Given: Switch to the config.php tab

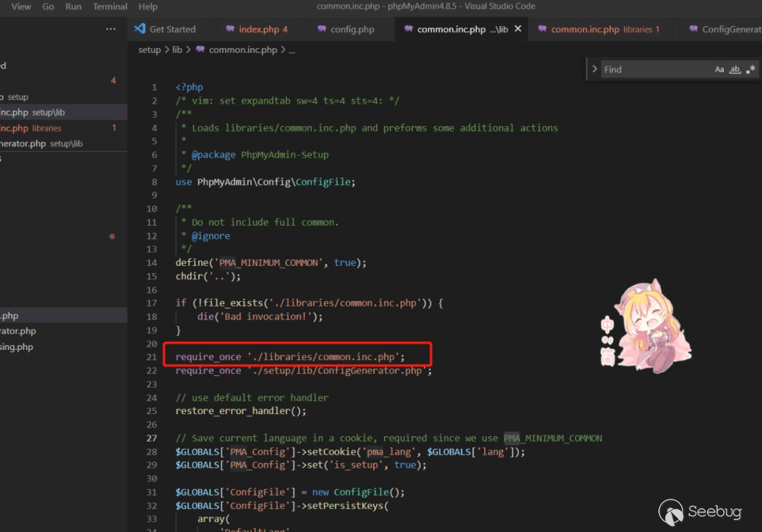Looking at the screenshot, I should point(352,30).
